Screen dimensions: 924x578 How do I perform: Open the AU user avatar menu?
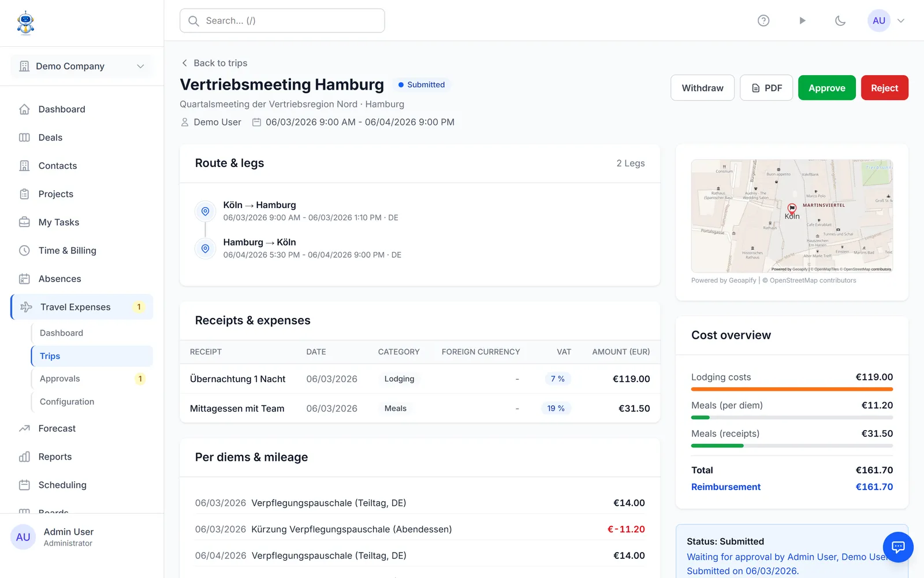pos(879,21)
